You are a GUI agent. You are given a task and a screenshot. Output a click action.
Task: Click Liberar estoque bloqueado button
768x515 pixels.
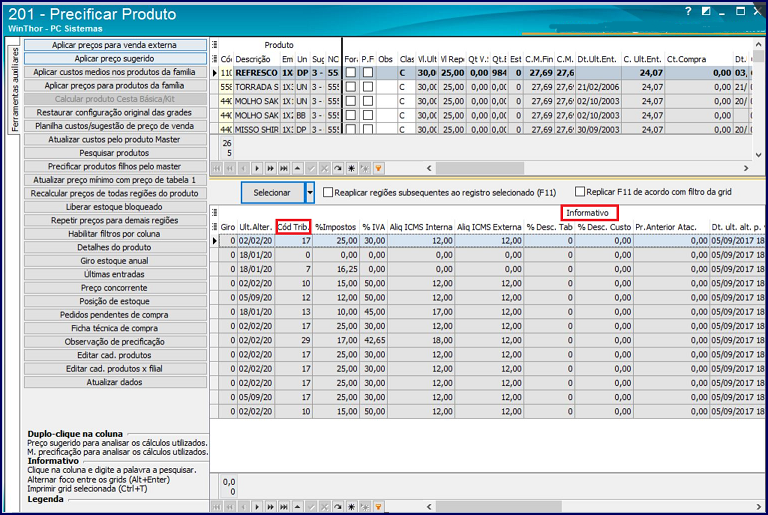116,207
